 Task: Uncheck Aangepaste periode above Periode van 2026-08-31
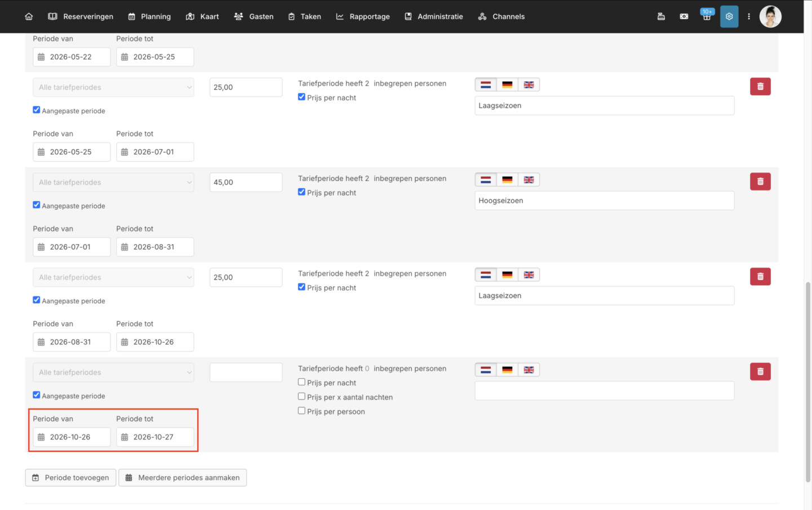tap(36, 300)
